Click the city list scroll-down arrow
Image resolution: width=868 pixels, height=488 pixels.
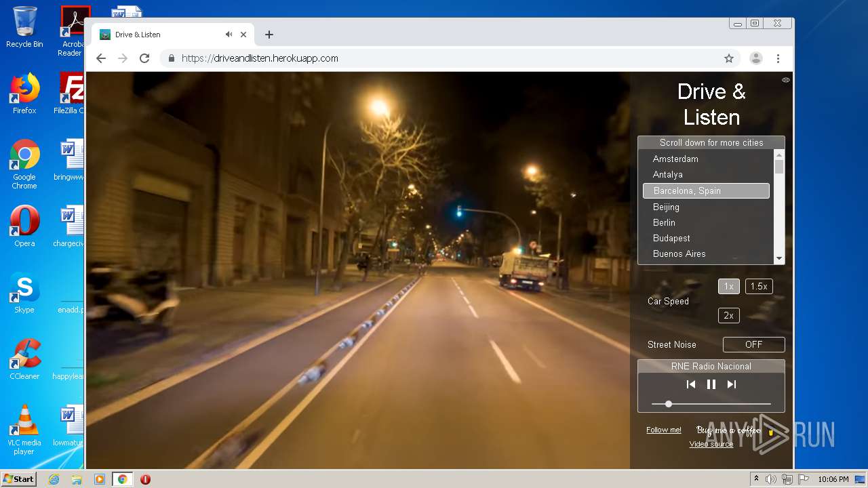pyautogui.click(x=779, y=258)
